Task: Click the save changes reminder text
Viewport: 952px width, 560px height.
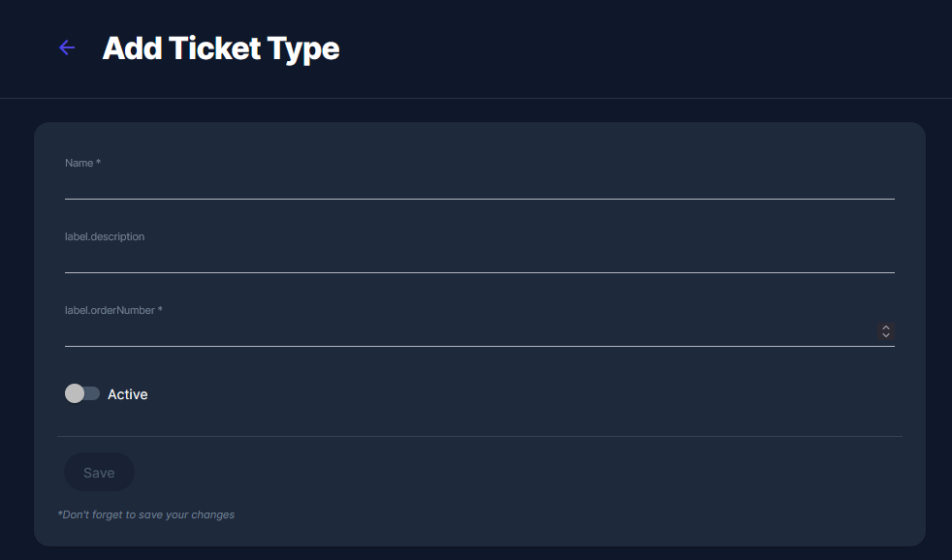Action: [x=147, y=514]
